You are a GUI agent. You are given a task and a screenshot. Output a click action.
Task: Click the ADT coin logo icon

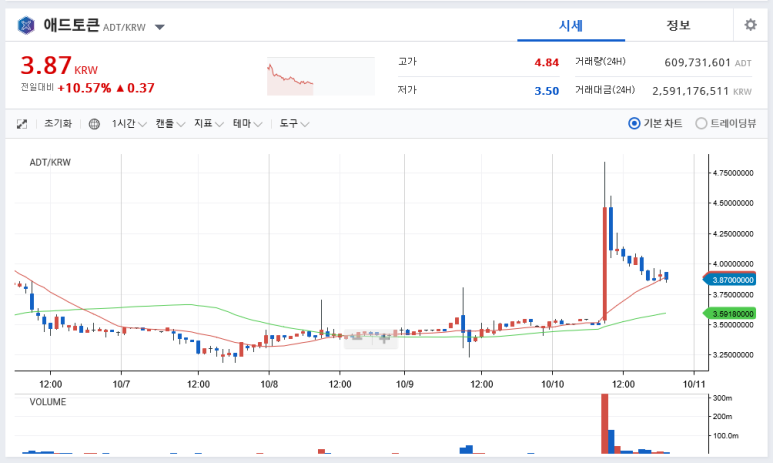(26, 25)
